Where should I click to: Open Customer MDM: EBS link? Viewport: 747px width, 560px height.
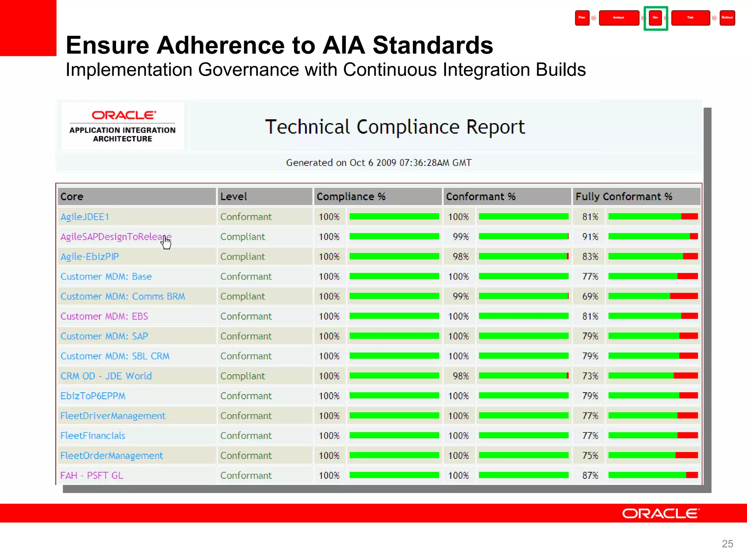(104, 316)
